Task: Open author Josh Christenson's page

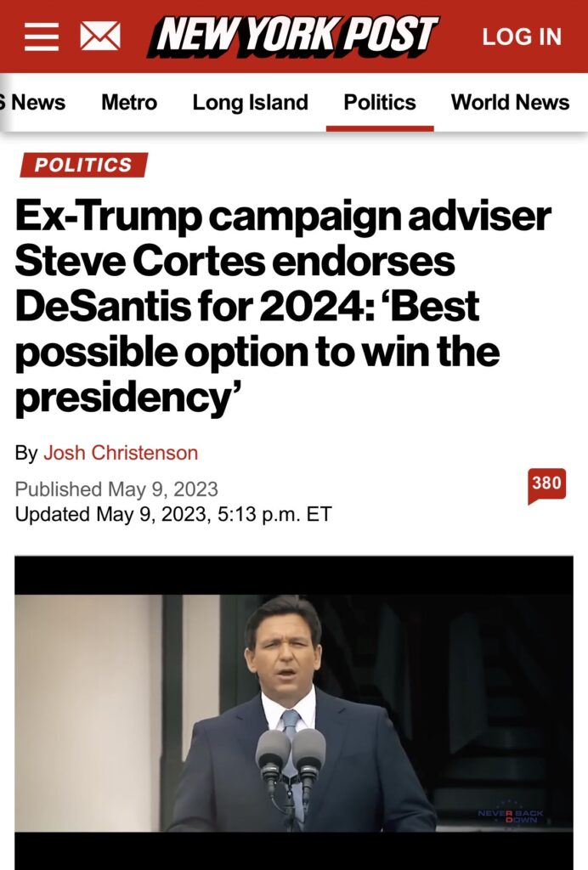Action: (x=121, y=453)
